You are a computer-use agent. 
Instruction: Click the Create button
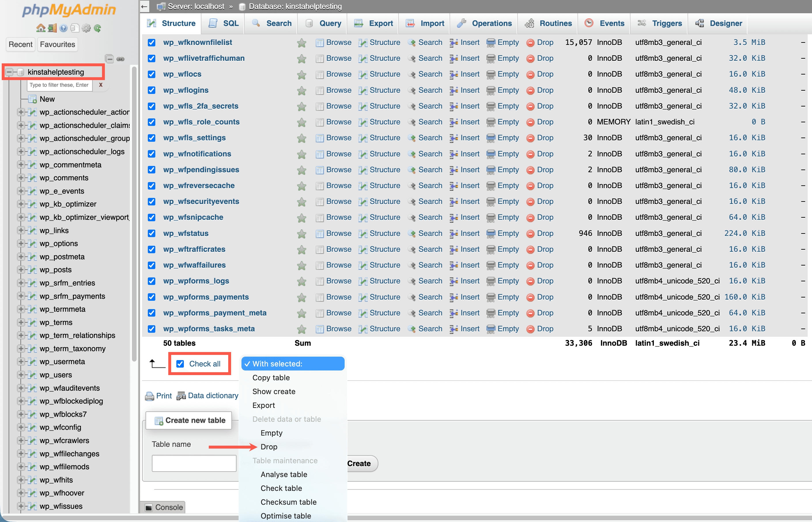tap(361, 464)
